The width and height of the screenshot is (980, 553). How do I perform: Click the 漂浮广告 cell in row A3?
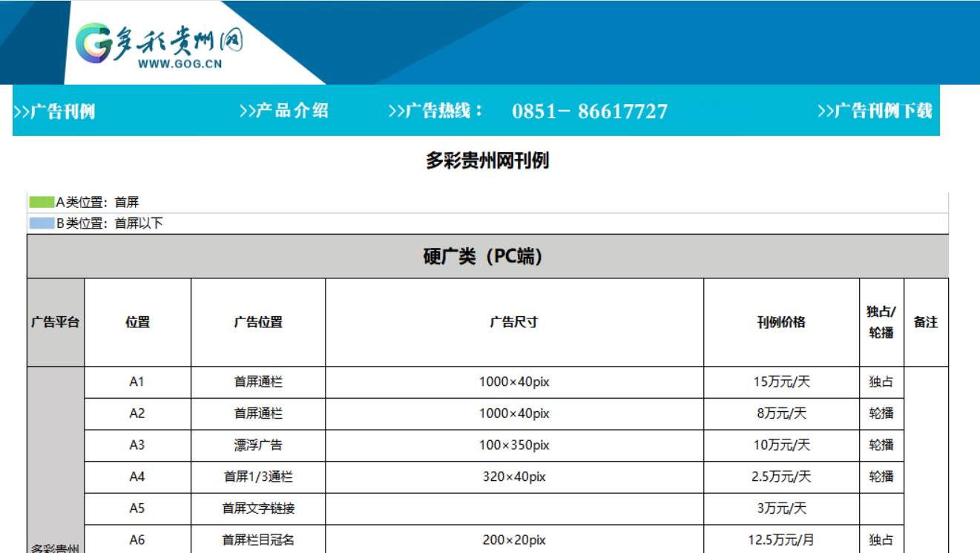pyautogui.click(x=257, y=445)
